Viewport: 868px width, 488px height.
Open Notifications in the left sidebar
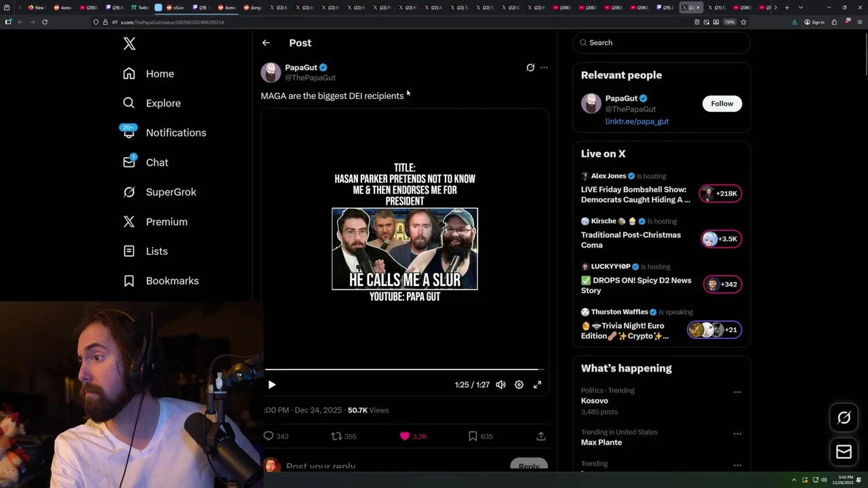point(164,133)
